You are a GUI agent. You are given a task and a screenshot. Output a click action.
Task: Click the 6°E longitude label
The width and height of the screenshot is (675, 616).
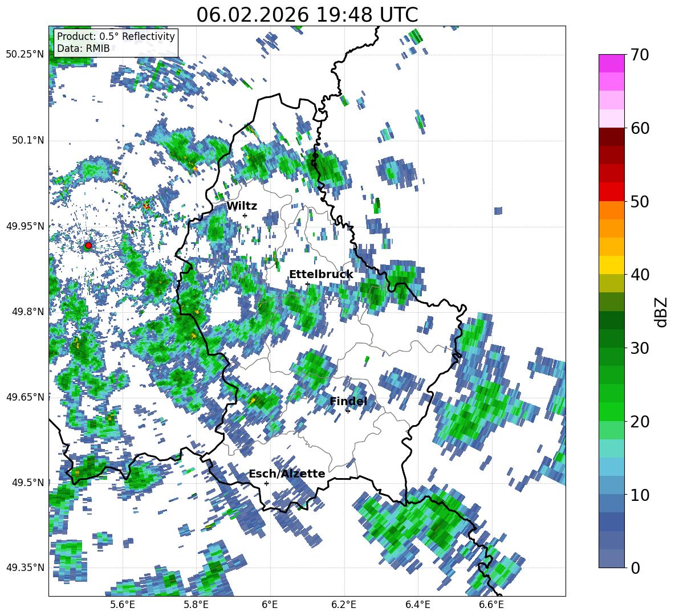click(x=270, y=605)
